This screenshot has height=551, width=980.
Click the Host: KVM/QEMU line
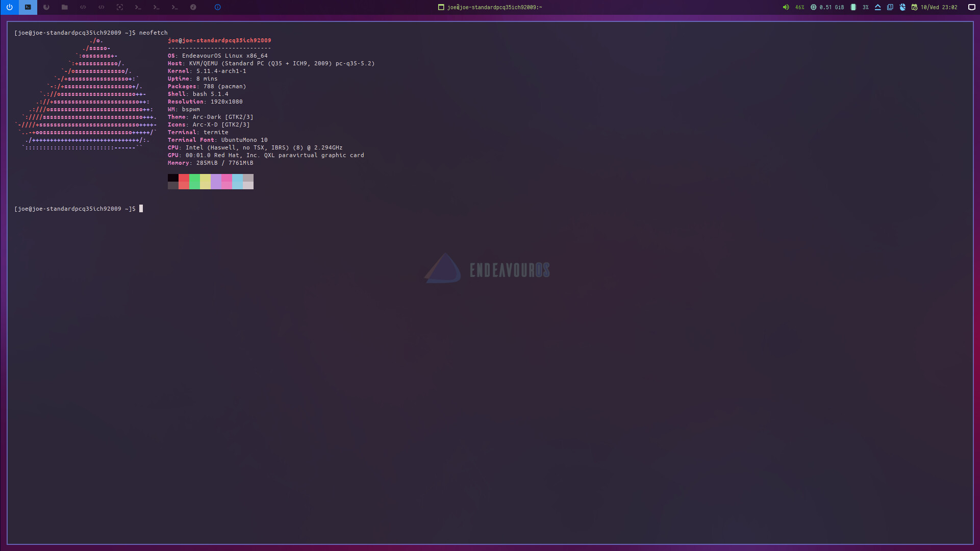click(271, 63)
